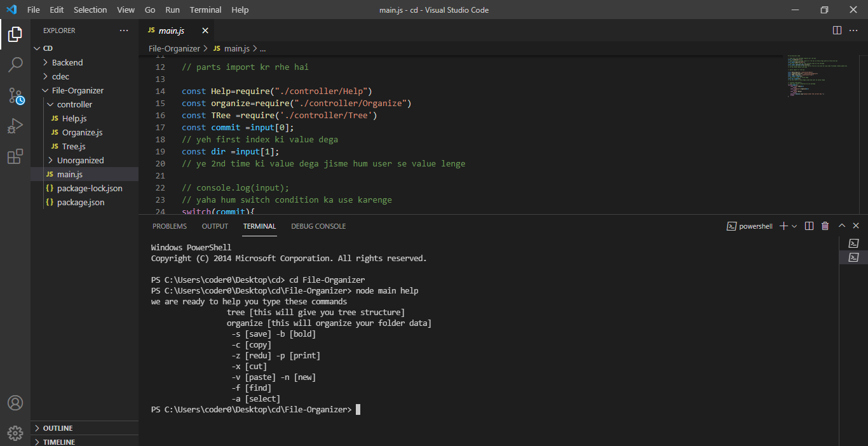
Task: Open the Search view in activity bar
Action: point(15,65)
